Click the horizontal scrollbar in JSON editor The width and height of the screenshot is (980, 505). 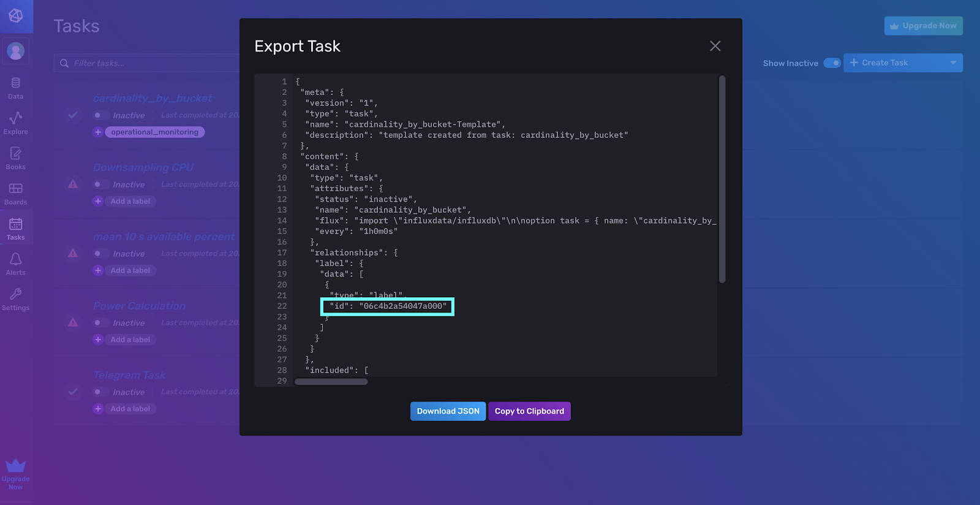[331, 382]
